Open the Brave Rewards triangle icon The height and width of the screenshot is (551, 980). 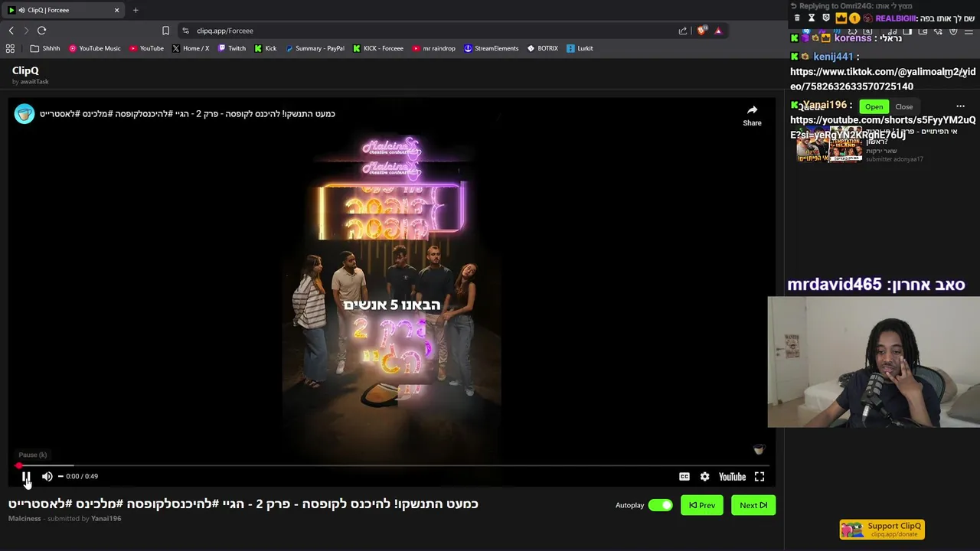tap(718, 31)
